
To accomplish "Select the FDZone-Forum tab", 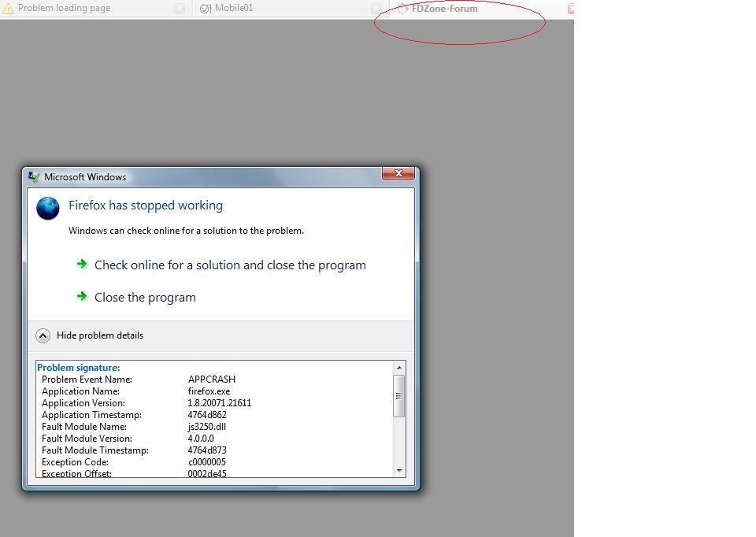I will tap(444, 9).
